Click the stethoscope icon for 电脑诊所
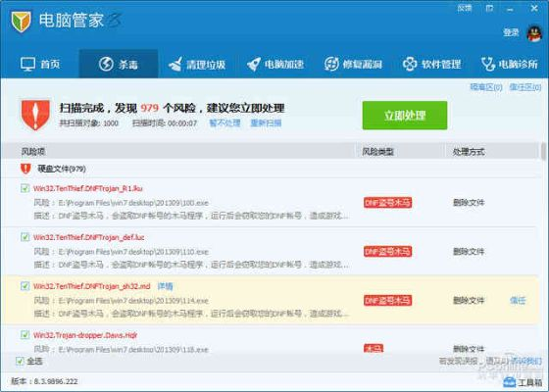 tap(488, 64)
